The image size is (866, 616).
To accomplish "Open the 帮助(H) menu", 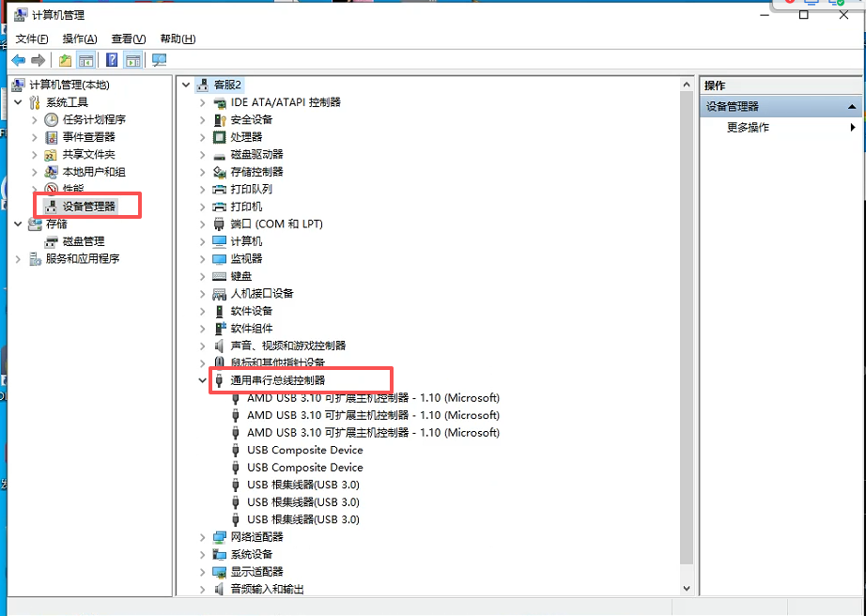I will point(178,38).
